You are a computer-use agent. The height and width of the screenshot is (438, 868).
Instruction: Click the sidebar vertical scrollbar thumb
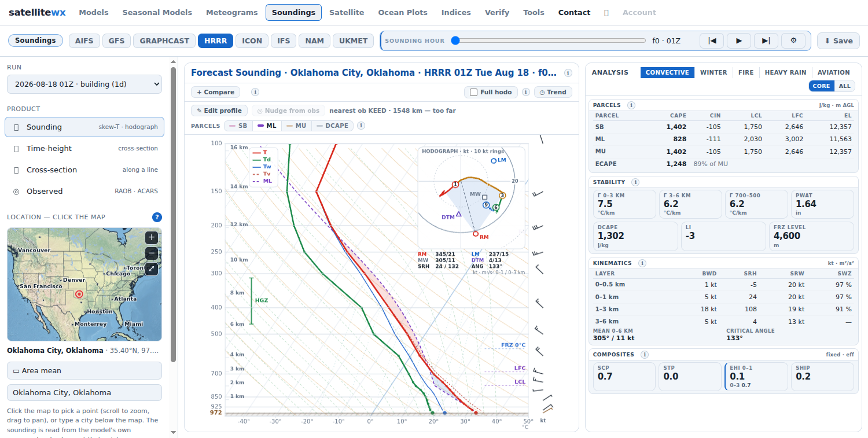coord(173,214)
